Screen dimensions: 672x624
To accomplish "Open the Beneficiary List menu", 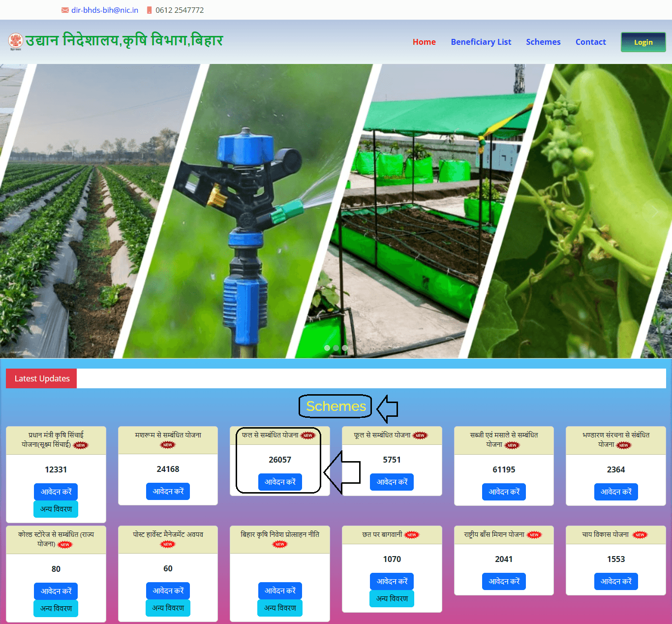I will click(481, 42).
